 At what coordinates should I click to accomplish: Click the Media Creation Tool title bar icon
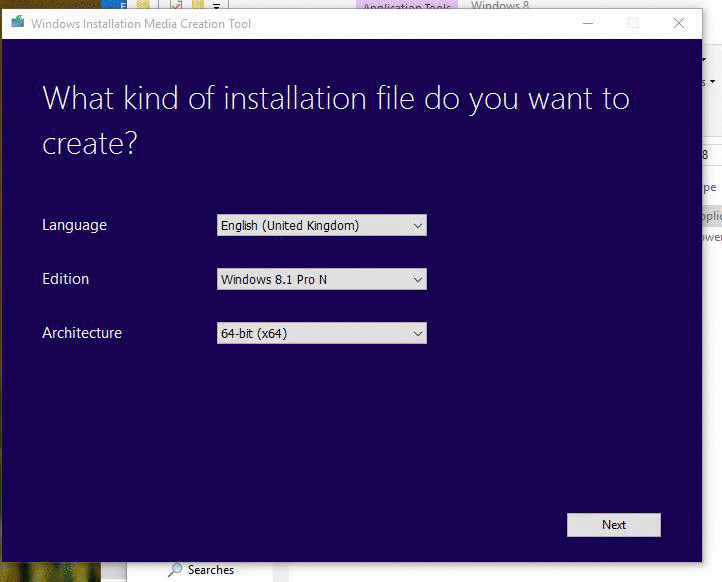coord(17,22)
